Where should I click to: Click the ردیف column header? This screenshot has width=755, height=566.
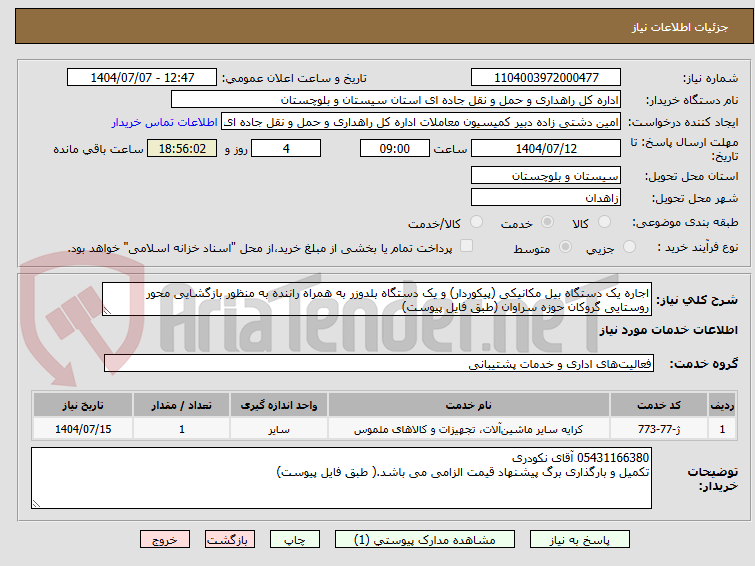coord(722,405)
